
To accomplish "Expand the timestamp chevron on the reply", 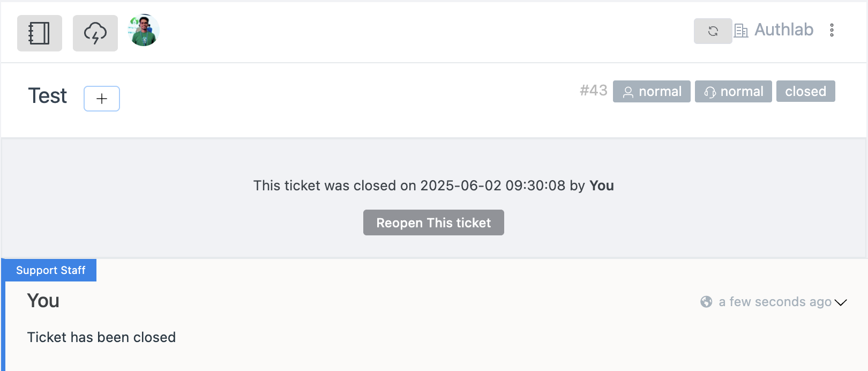I will (x=840, y=302).
